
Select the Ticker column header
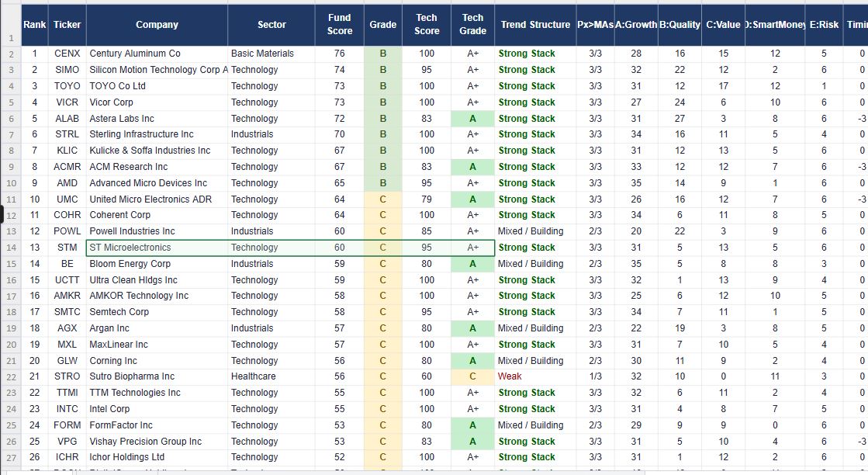tap(67, 25)
